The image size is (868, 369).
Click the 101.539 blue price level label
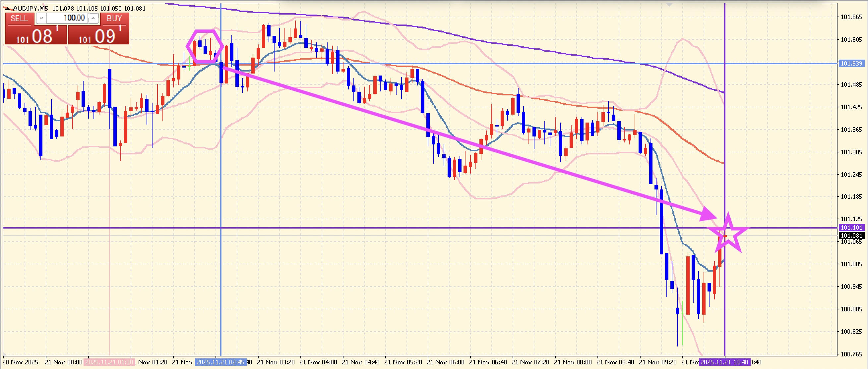pyautogui.click(x=852, y=63)
